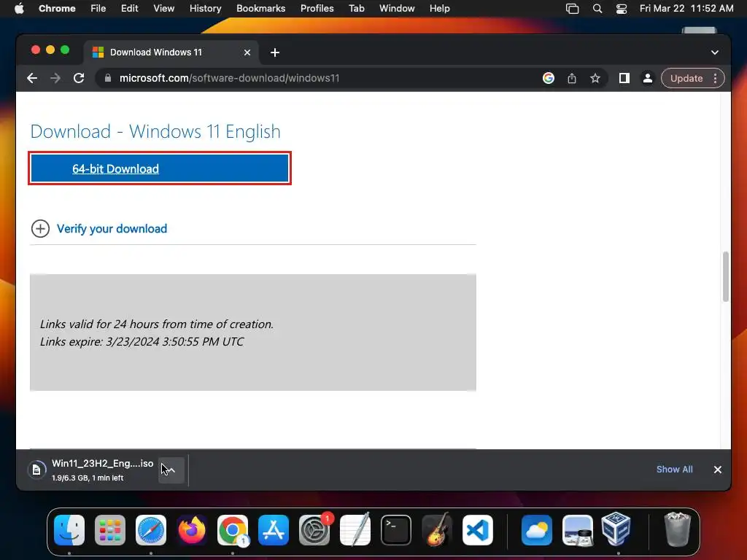This screenshot has width=747, height=560.
Task: Click the Update button in Chrome toolbar
Action: 686,78
